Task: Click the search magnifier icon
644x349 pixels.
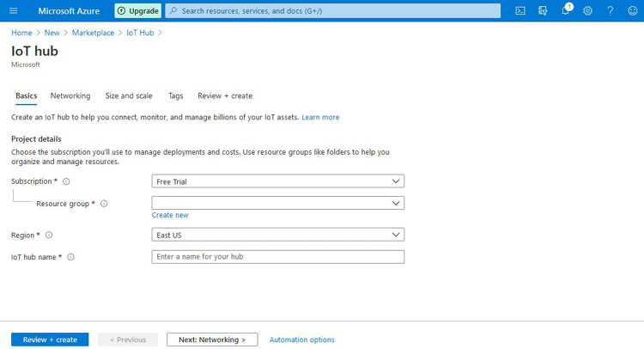Action: tap(173, 10)
